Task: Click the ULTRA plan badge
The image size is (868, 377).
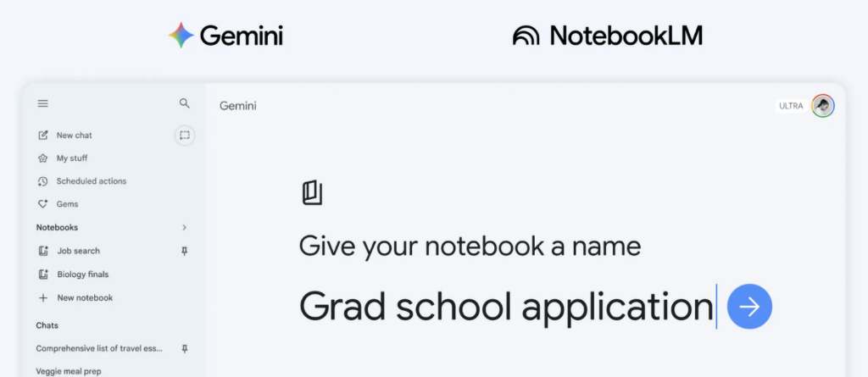Action: tap(791, 106)
